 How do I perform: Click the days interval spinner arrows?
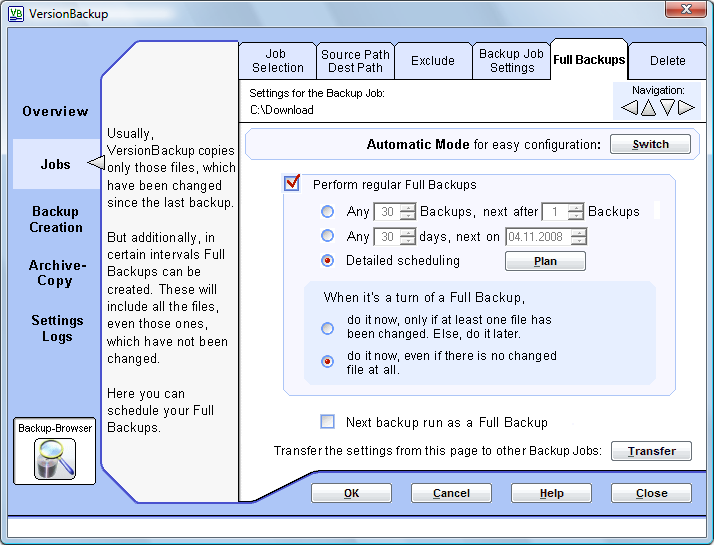point(408,237)
